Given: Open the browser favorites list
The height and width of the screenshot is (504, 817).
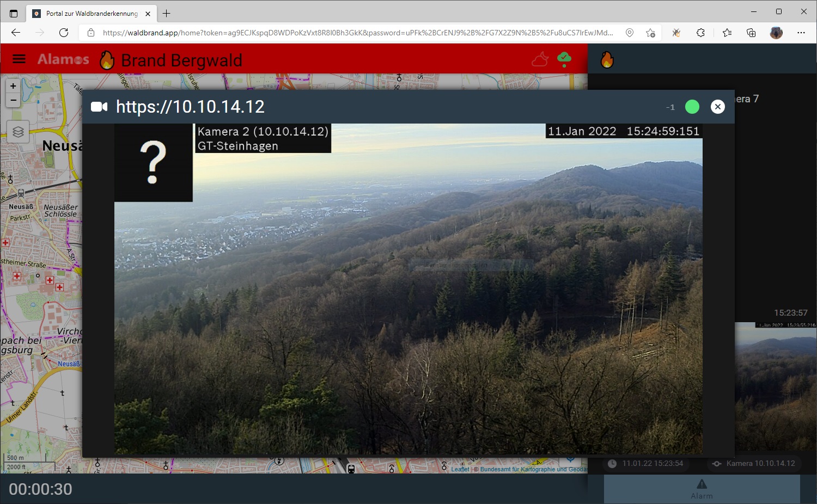Looking at the screenshot, I should coord(727,33).
